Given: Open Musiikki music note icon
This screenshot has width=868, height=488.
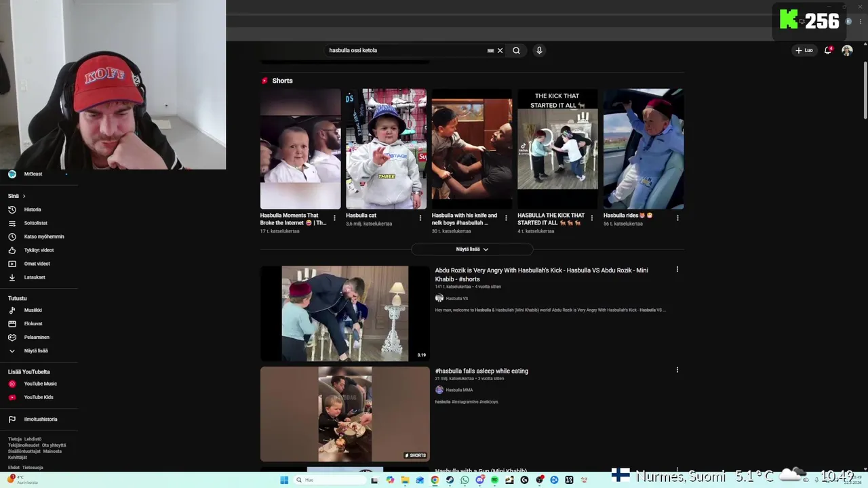Looking at the screenshot, I should click(x=12, y=310).
